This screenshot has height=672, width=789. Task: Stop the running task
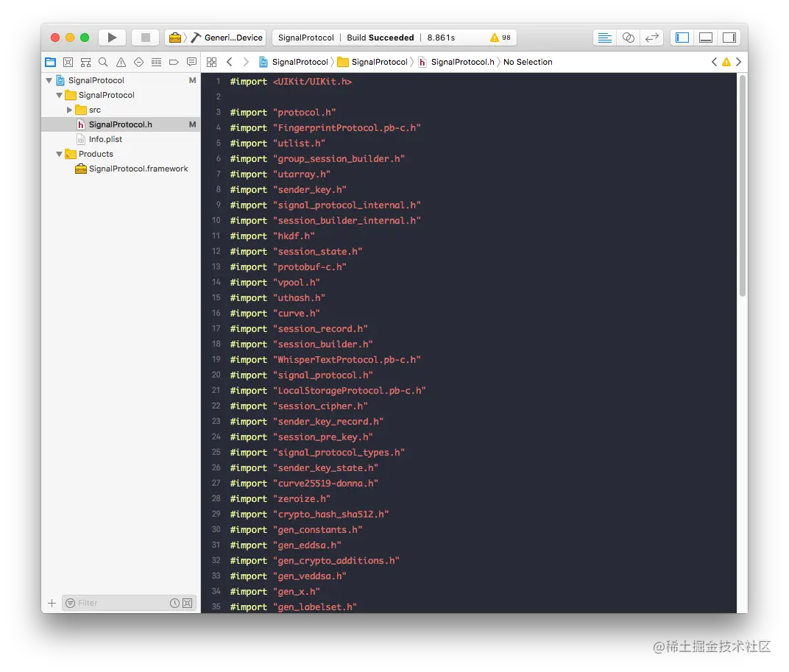click(x=146, y=38)
